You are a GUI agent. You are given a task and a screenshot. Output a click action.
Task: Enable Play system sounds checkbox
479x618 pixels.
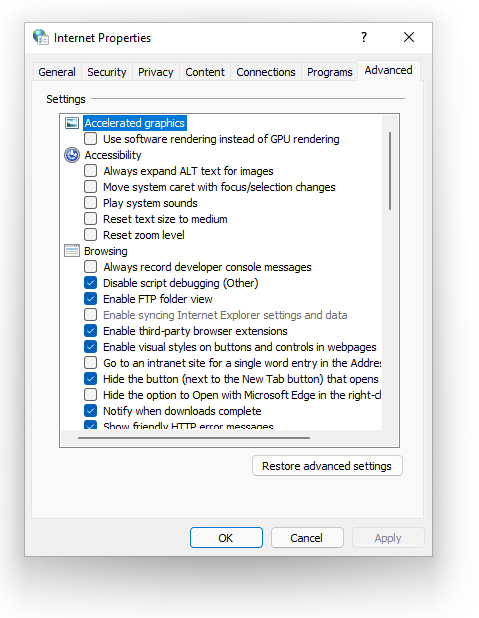[x=91, y=203]
